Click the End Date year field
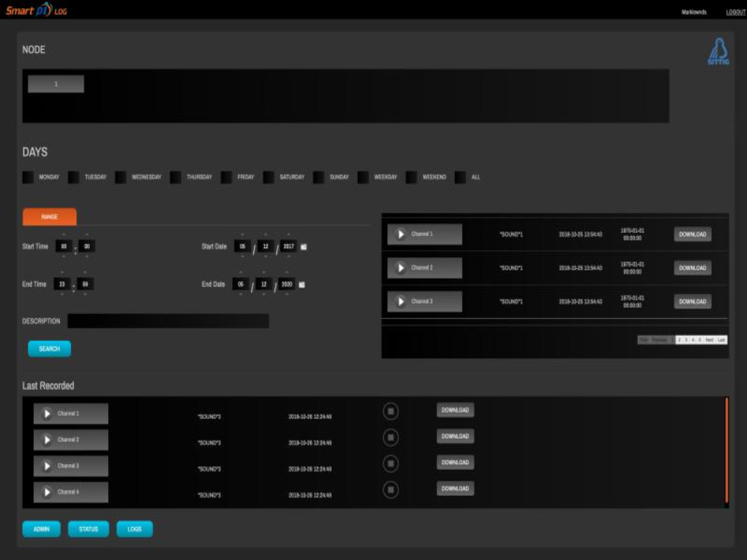 coord(287,284)
